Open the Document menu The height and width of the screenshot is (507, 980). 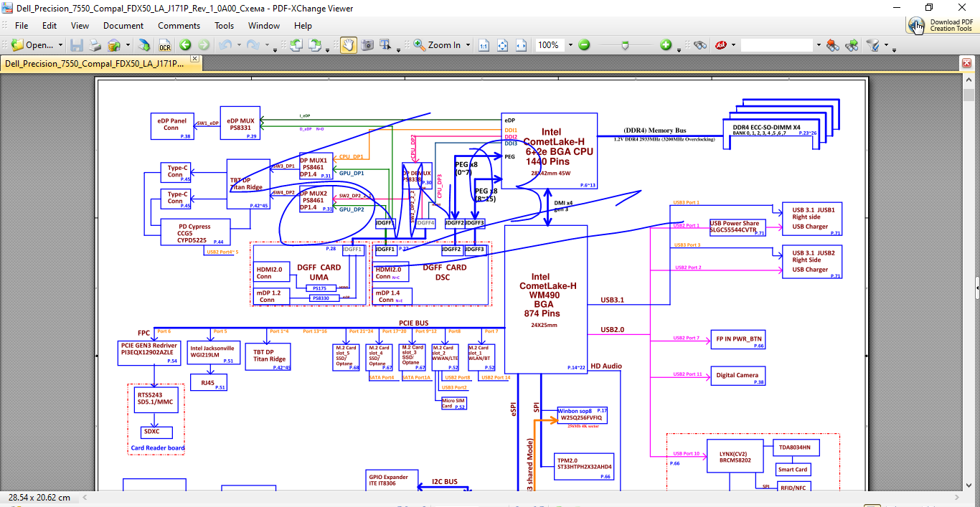[123, 25]
